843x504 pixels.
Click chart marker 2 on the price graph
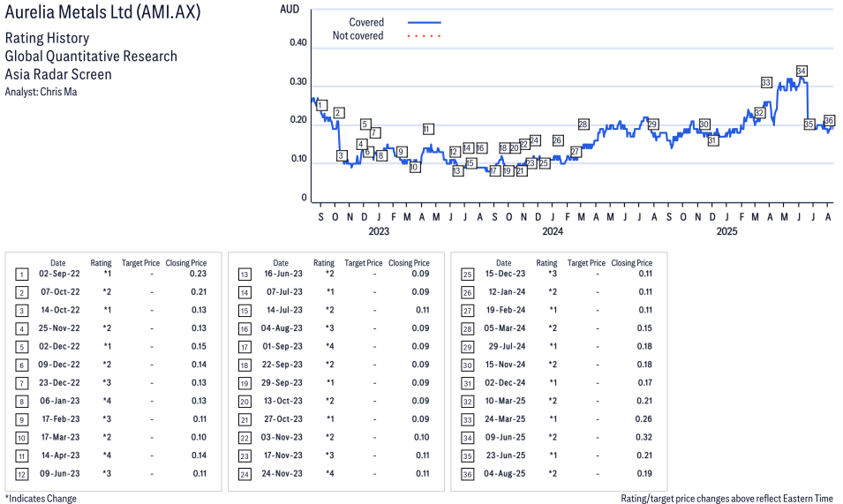pos(338,113)
